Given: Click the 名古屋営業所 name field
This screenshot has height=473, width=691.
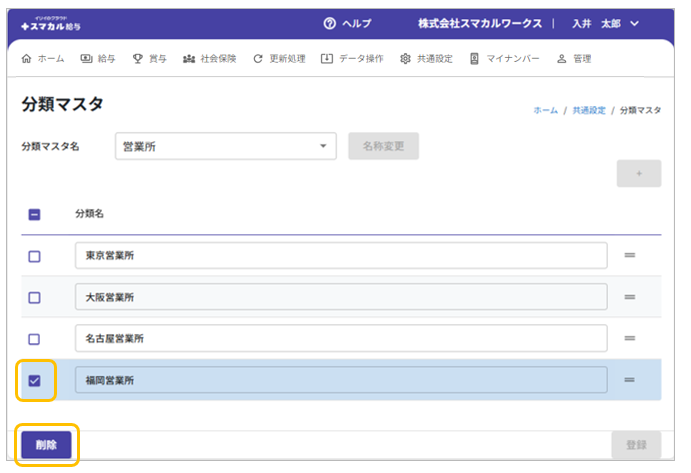Looking at the screenshot, I should (341, 339).
